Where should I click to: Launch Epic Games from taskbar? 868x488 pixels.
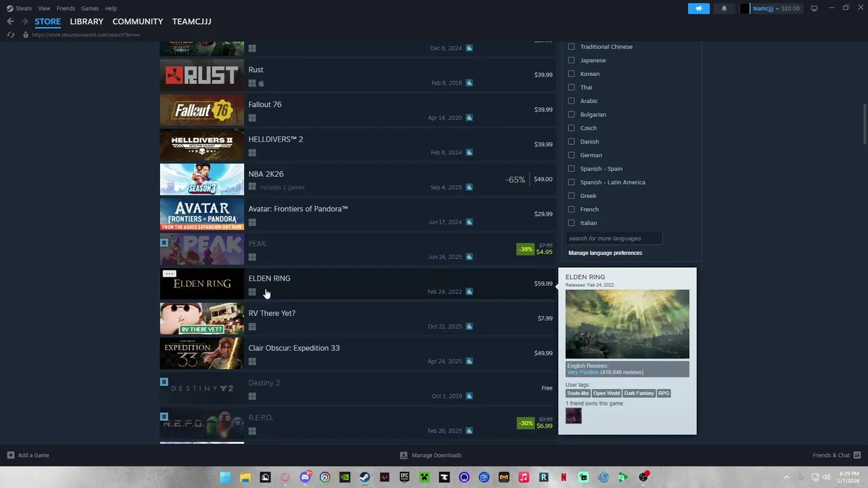point(404,477)
